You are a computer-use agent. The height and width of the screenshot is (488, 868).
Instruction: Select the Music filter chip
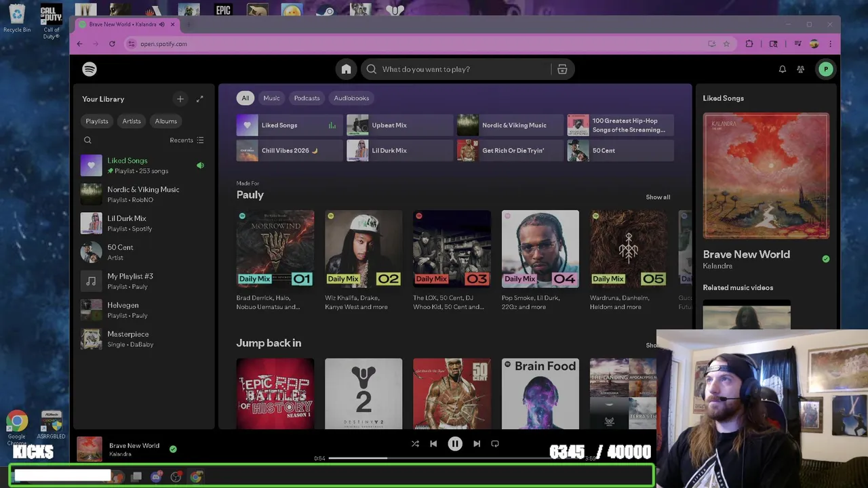271,98
